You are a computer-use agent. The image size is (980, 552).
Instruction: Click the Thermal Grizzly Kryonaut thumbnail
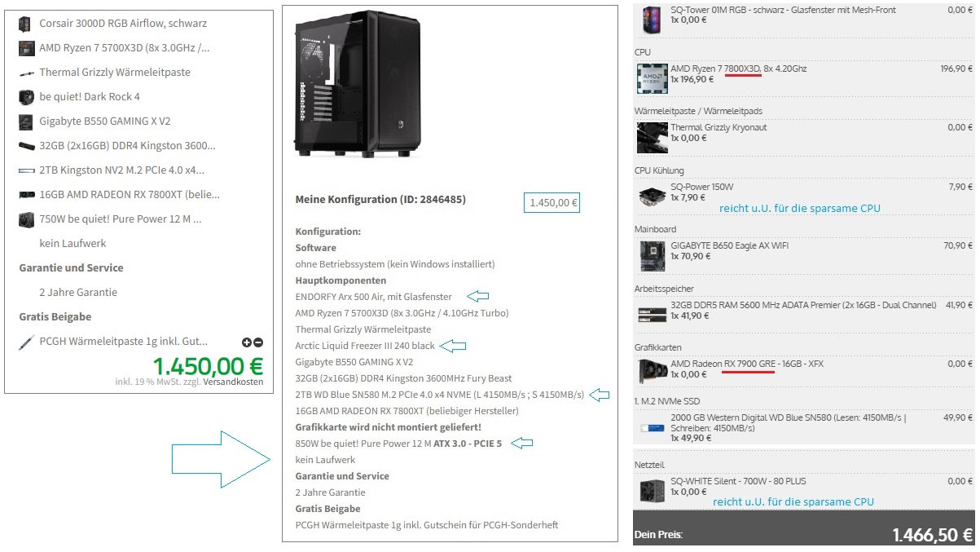(x=652, y=137)
